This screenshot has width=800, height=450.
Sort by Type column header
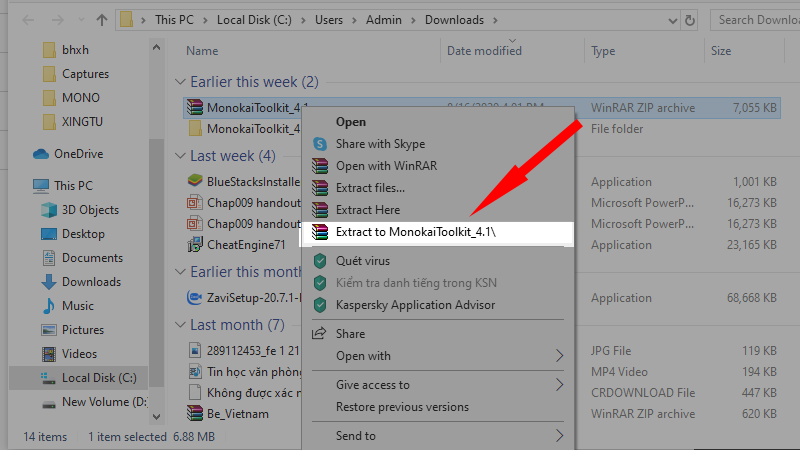[603, 51]
